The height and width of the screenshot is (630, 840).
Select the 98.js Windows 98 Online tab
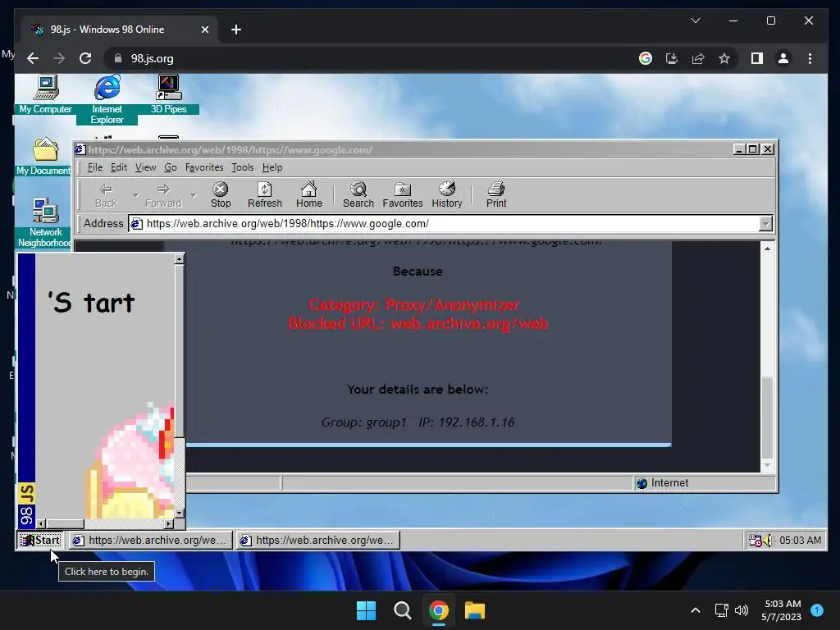click(119, 30)
